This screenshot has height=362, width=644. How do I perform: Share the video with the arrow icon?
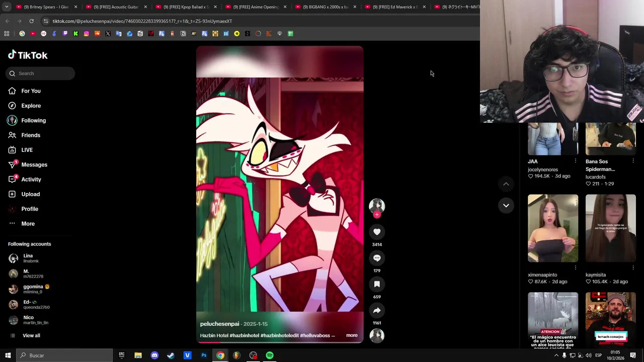click(377, 310)
